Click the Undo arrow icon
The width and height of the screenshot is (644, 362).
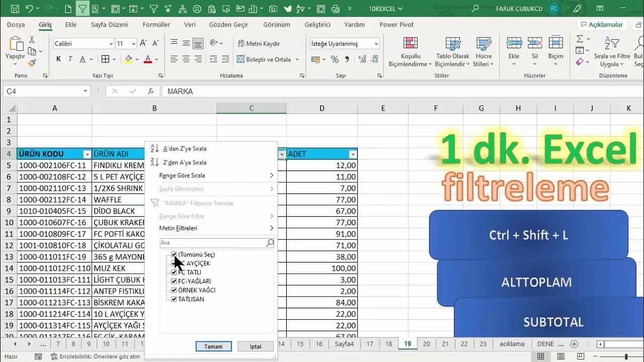point(29,9)
